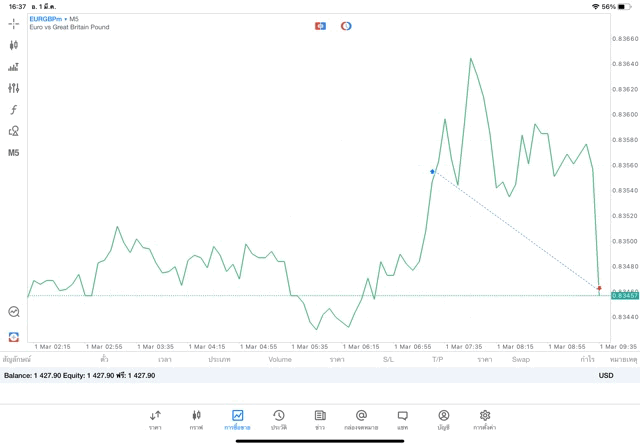
Task: Tap the Balance and Equity summary row
Action: coord(80,375)
